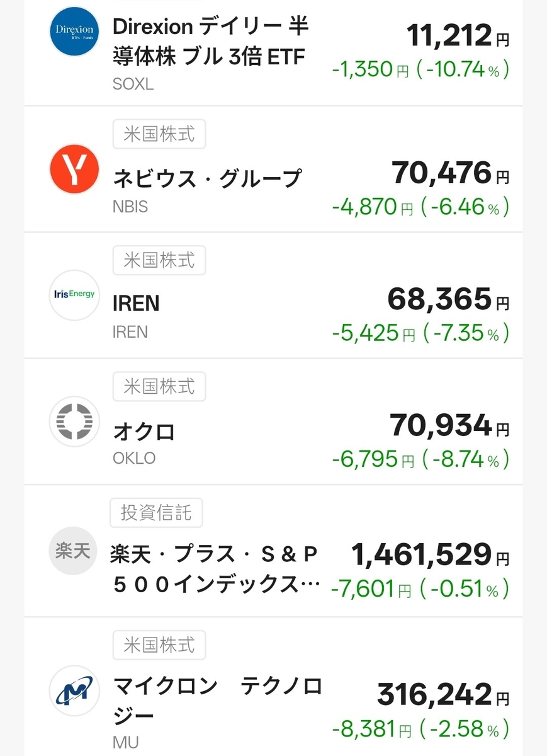Open Direxion デイリー 半導体株 ブル 3倍 ETF holding

(210, 42)
